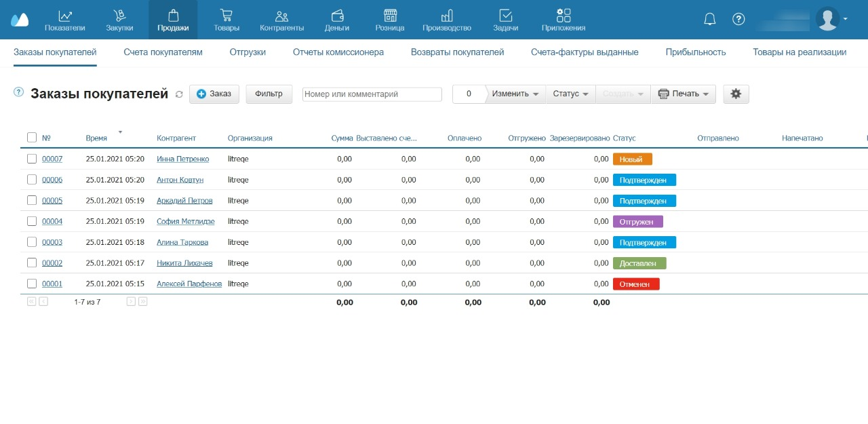The image size is (868, 424).
Task: Open the Фильтр panel
Action: pos(269,94)
